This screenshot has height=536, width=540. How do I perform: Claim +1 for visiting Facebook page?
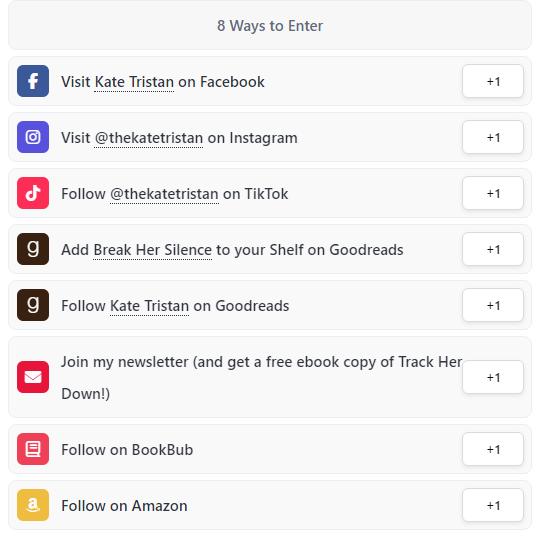point(493,81)
